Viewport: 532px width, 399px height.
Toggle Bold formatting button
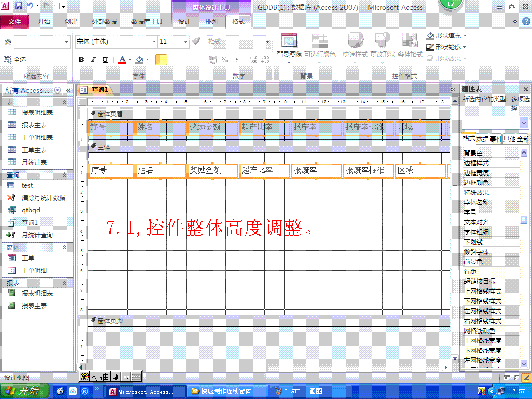click(81, 60)
